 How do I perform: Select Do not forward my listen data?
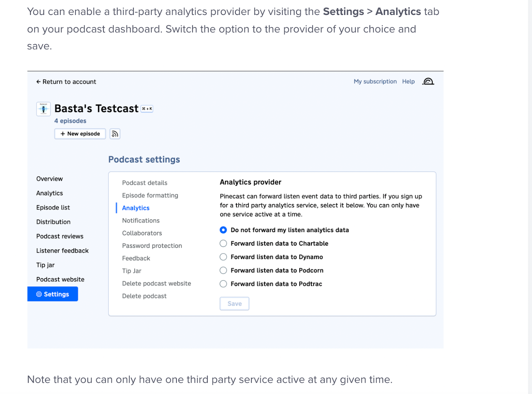point(223,230)
